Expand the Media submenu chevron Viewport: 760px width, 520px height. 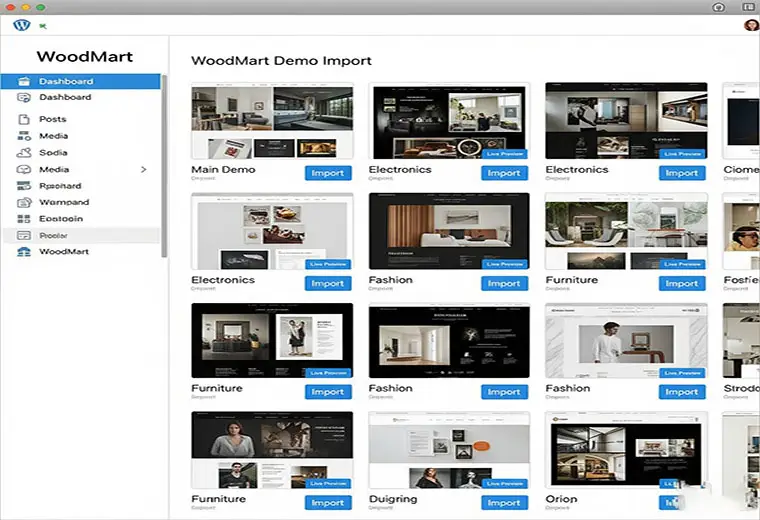pos(143,170)
